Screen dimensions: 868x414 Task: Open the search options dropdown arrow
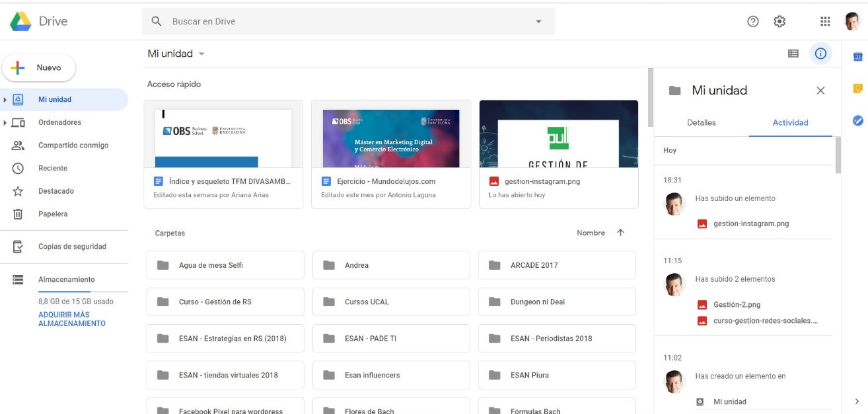[x=538, y=22]
